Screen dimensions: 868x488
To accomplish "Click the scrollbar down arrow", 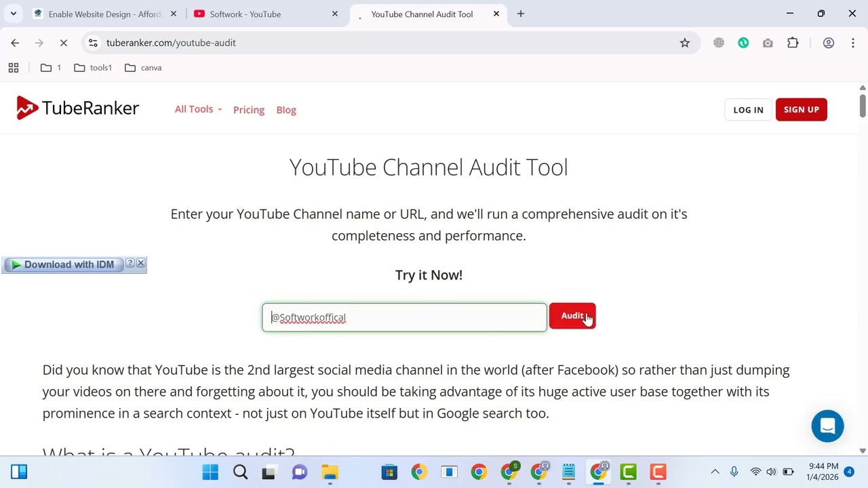I will point(863,451).
